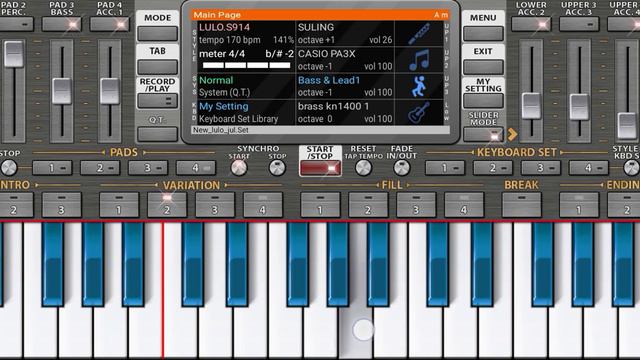Click the New_lulo_jul.Set file name bar
Image resolution: width=640 pixels, height=360 pixels.
click(x=320, y=130)
